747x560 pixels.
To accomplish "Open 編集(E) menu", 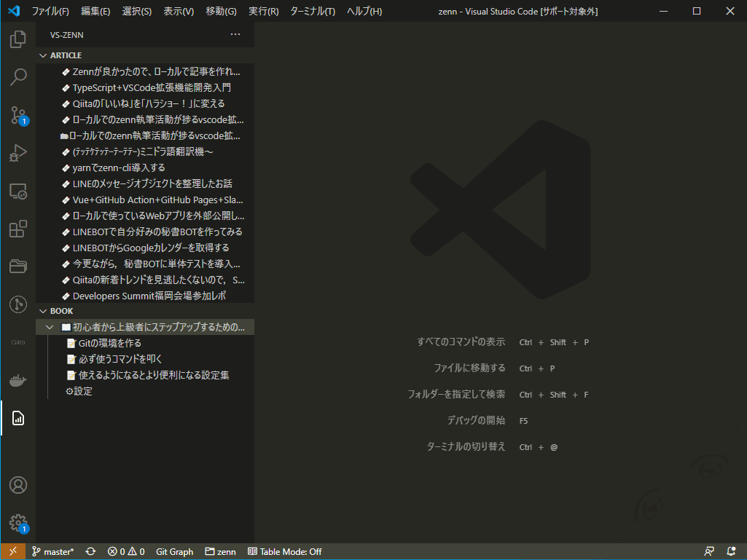I will coord(95,11).
